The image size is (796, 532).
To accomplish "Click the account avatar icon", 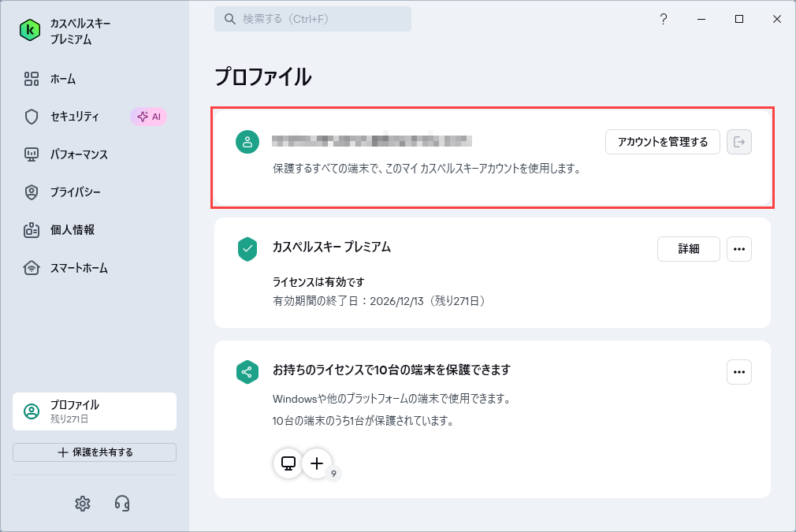I will point(247,142).
